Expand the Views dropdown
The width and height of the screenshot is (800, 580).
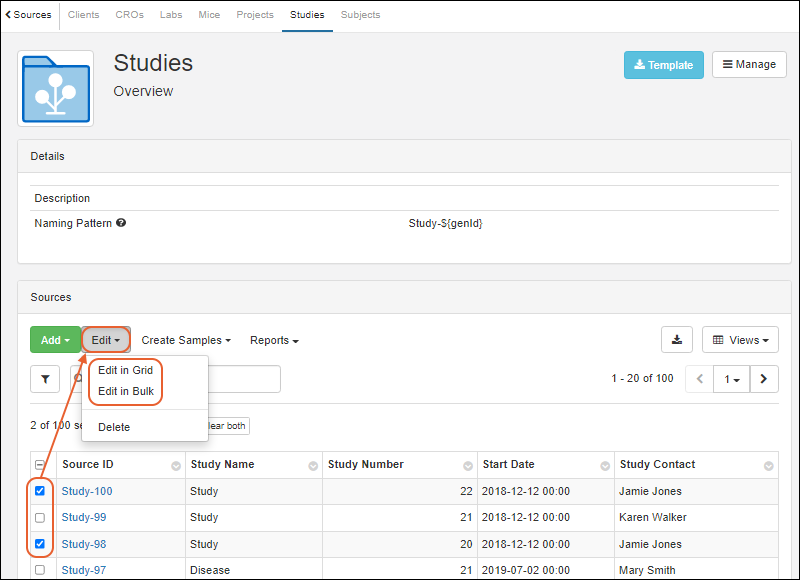(740, 340)
